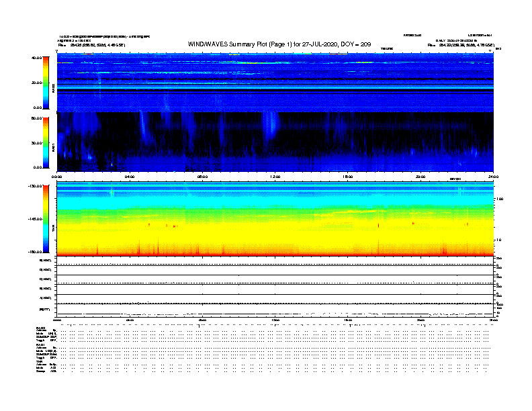Click the TNR panel color scale bar
This screenshot has width=532, height=411.
coord(46,219)
